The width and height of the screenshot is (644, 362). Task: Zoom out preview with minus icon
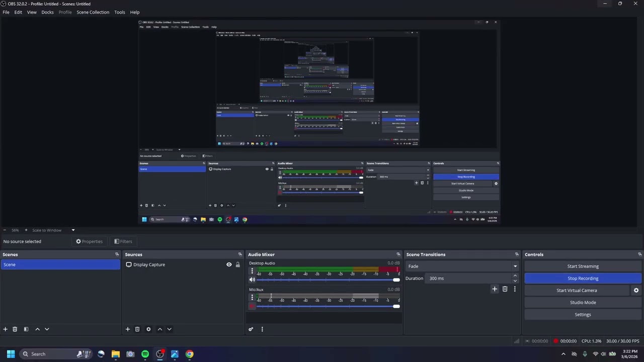pos(5,230)
